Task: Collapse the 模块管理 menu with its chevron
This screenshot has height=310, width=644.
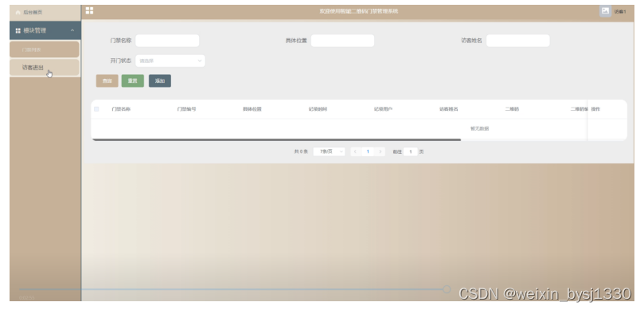Action: click(x=72, y=30)
